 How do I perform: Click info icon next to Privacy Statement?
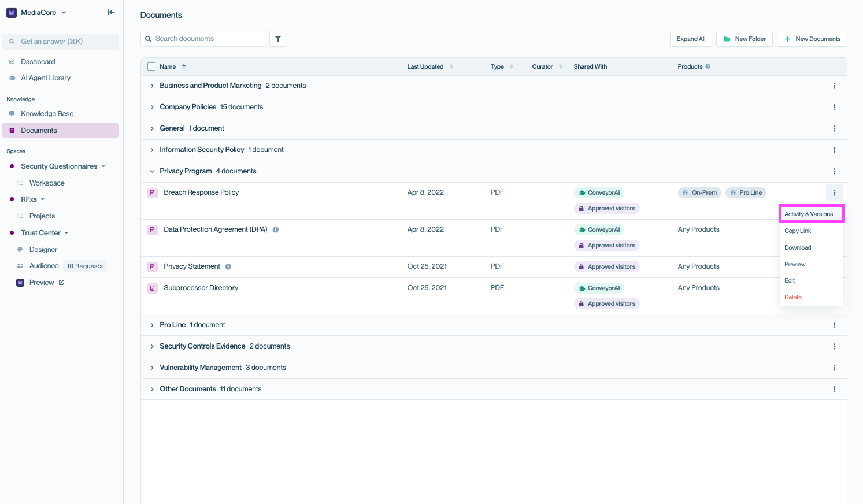tap(228, 267)
